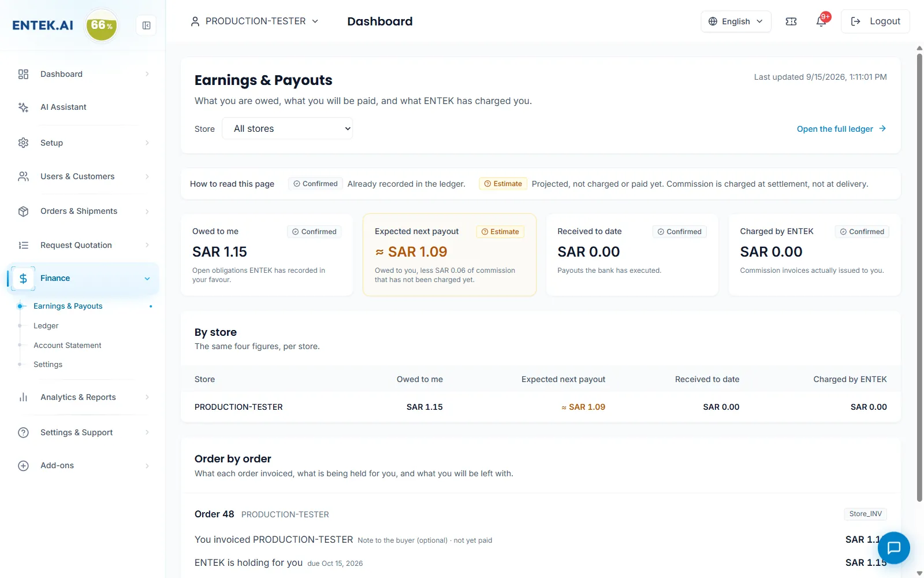Image resolution: width=924 pixels, height=578 pixels.
Task: Click the Finance dollar icon
Action: click(x=23, y=279)
